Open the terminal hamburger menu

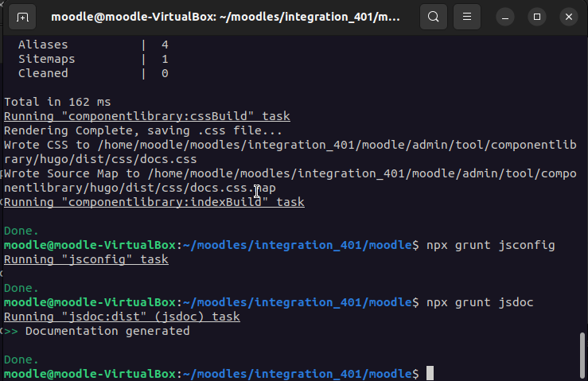point(467,17)
